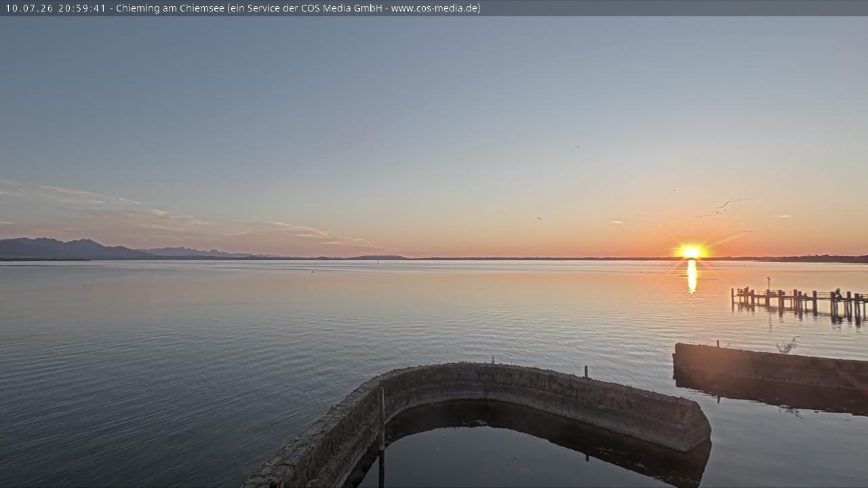Click the flock of birds above the sun
The image size is (868, 488).
(723, 207)
